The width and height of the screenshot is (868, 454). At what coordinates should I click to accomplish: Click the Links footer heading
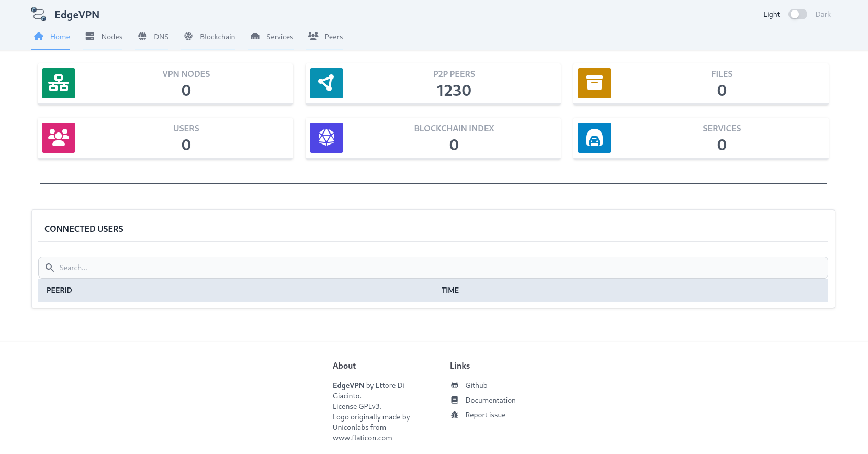tap(460, 366)
